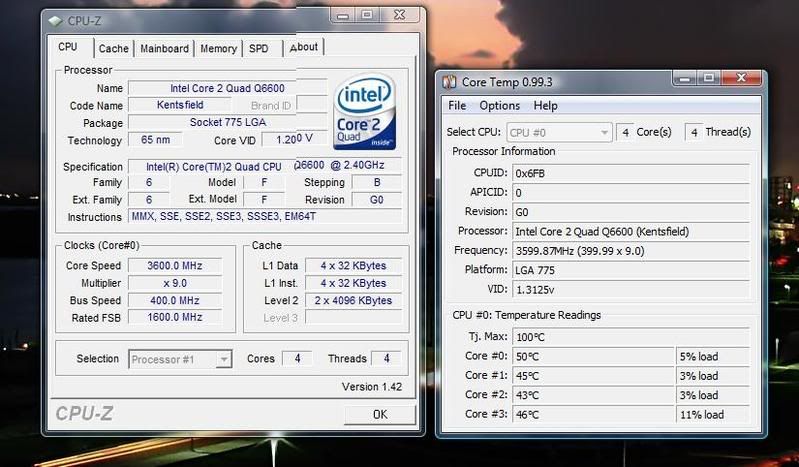
Task: Click the Stepping value B
Action: (377, 183)
